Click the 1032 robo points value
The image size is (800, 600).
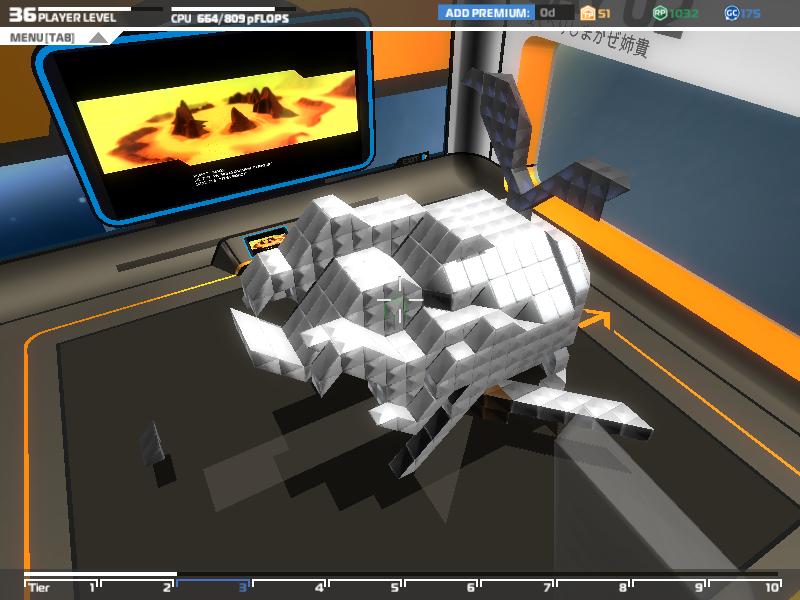click(x=684, y=13)
